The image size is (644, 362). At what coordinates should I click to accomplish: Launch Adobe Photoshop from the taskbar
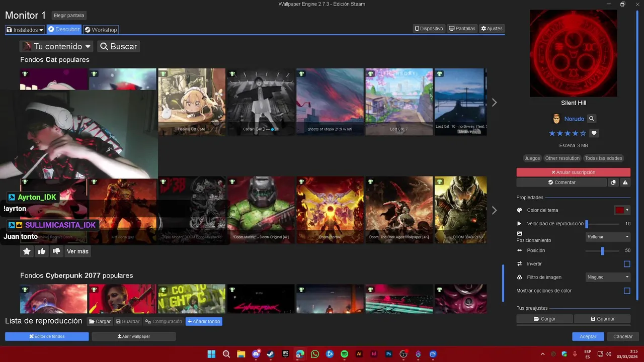click(388, 354)
